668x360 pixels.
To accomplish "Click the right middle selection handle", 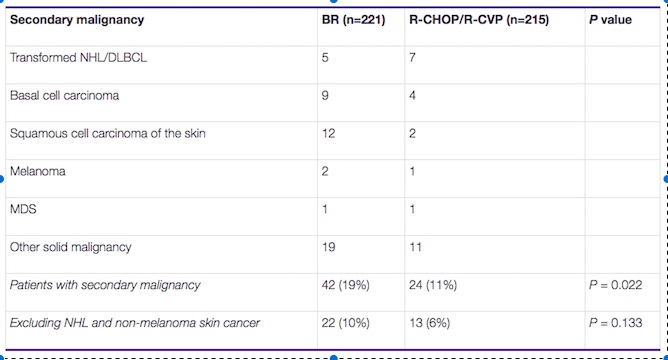I will [x=666, y=179].
